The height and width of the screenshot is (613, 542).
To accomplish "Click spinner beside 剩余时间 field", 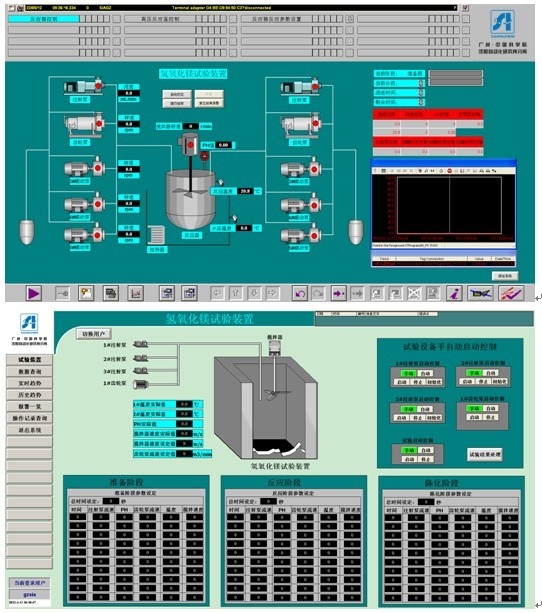I will 421,102.
